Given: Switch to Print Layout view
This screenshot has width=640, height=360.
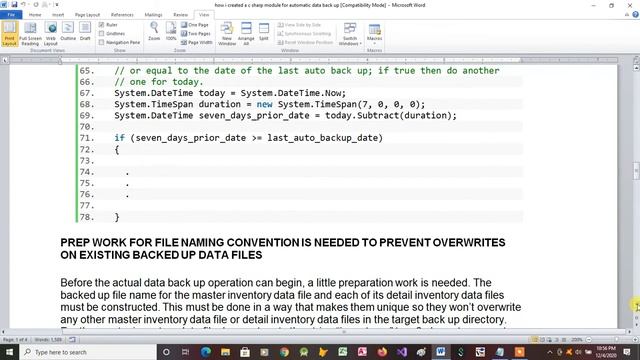Looking at the screenshot, I should (x=9, y=34).
